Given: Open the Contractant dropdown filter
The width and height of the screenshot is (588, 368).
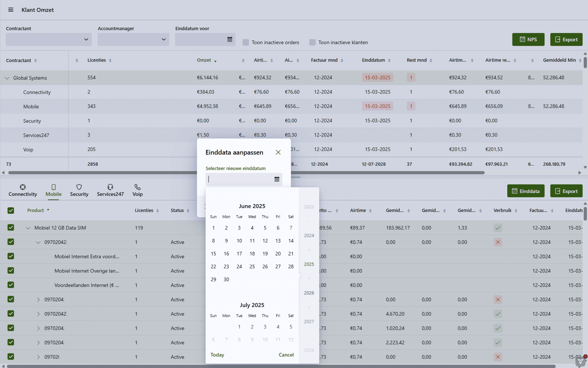Looking at the screenshot, I should coord(49,39).
